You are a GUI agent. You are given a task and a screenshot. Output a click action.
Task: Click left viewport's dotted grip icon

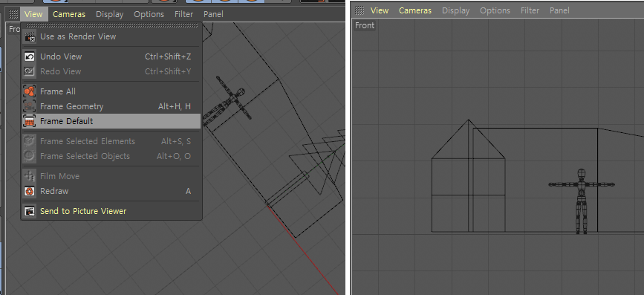13,14
